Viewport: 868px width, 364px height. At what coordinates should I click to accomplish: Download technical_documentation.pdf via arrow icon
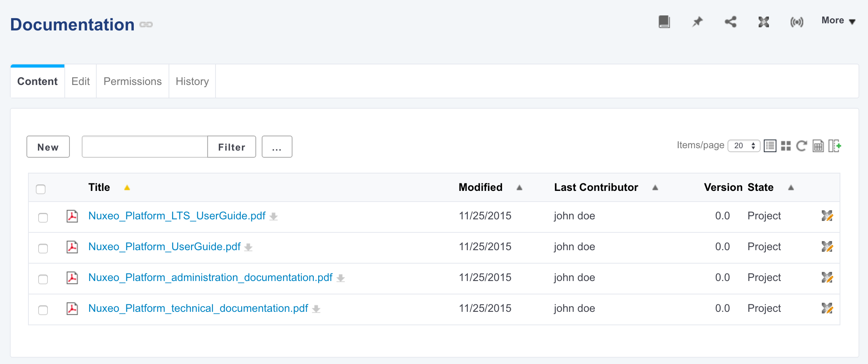point(316,309)
